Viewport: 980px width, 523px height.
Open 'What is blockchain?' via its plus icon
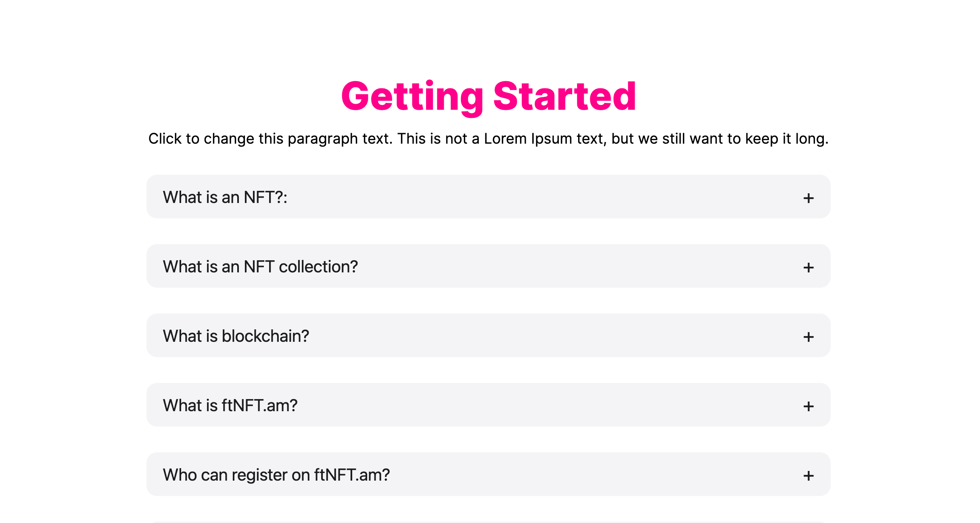click(x=808, y=337)
